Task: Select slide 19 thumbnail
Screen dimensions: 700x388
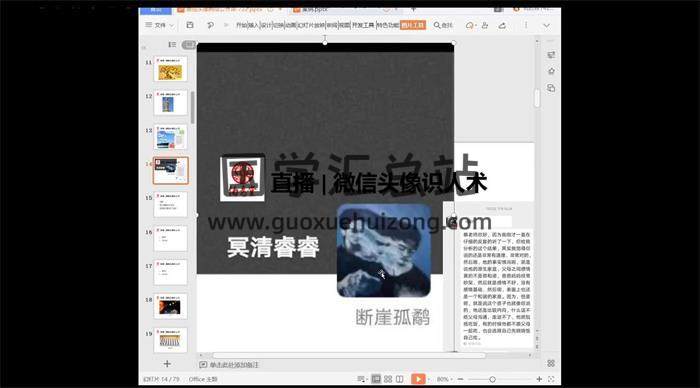Action: coord(171,340)
